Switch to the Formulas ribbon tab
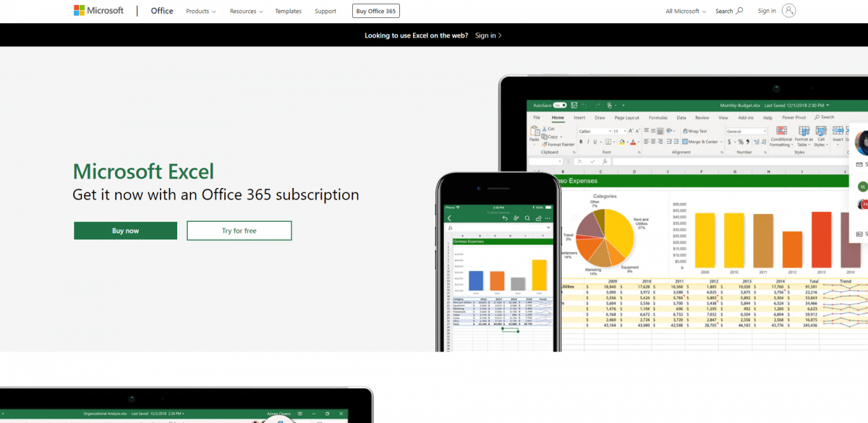 point(658,118)
